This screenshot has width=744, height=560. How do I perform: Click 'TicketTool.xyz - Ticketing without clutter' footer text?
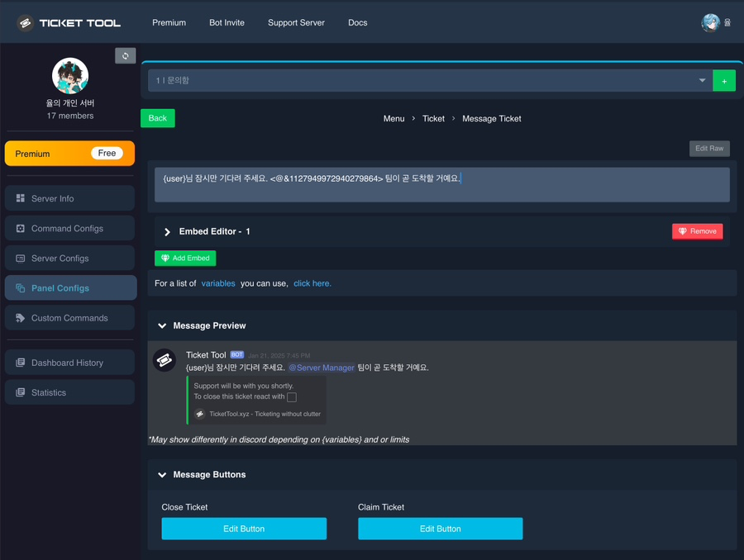coord(265,414)
